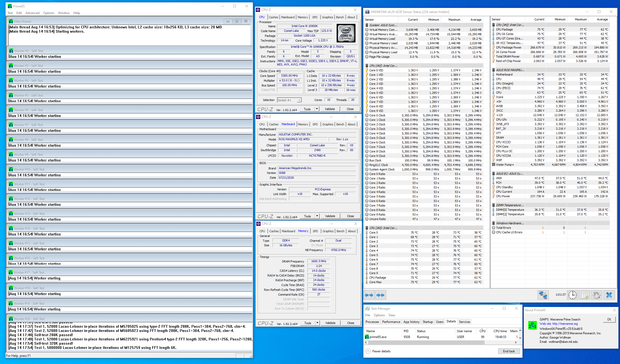Minimize the Main thread child window
Image resolution: width=620 pixels, height=364 pixels.
click(228, 21)
